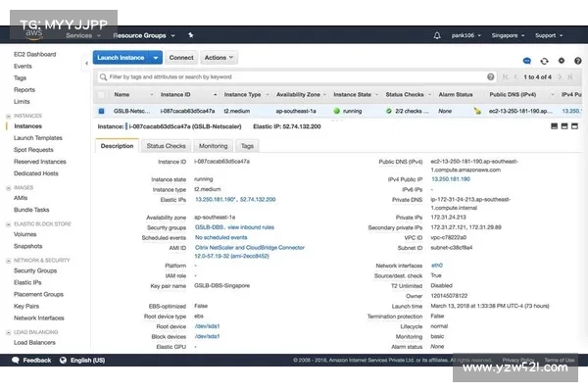The width and height of the screenshot is (588, 392).
Task: Go to last page of results
Action: (x=570, y=76)
